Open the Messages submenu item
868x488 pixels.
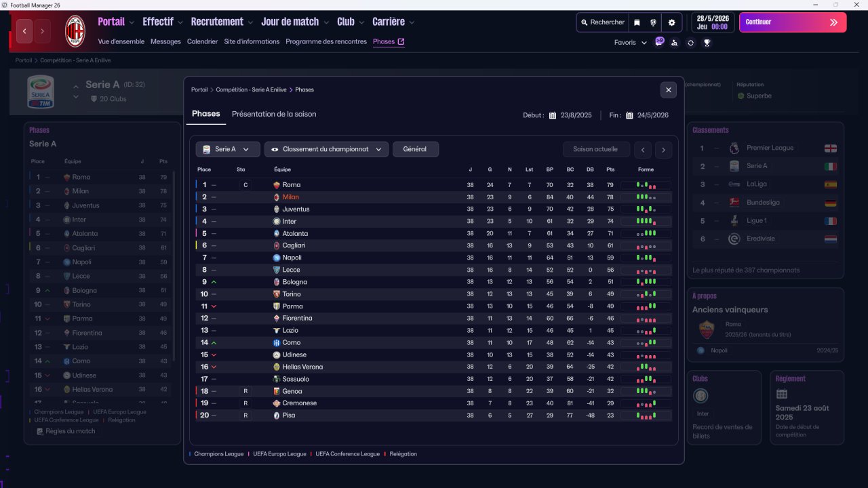(x=165, y=41)
